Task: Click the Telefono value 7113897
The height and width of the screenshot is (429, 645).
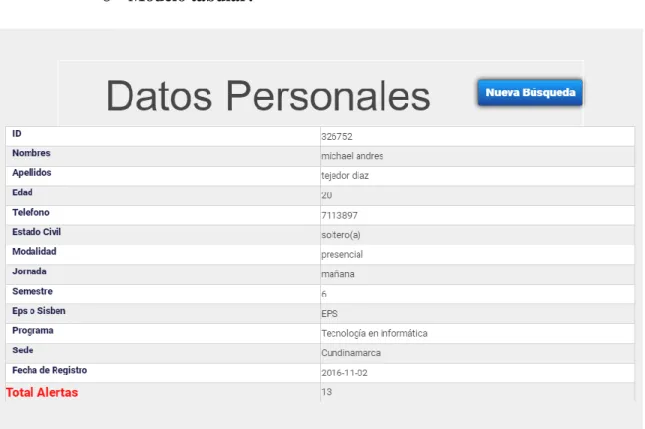Action: (339, 215)
